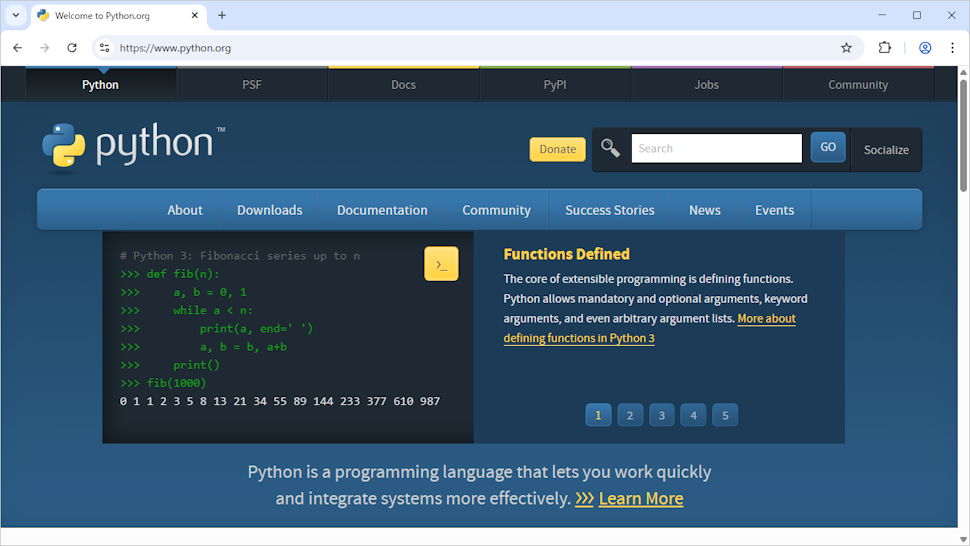970x546 pixels.
Task: Switch to slide 5 in the carousel
Action: tap(725, 415)
